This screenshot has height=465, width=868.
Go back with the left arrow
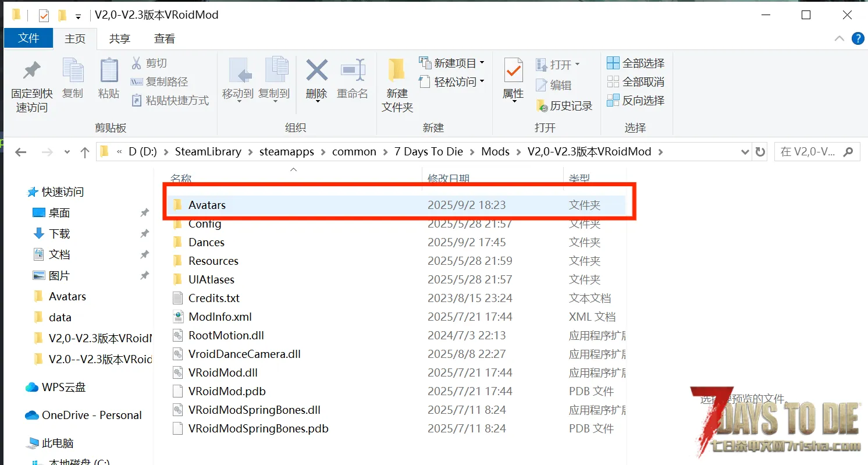pos(21,152)
